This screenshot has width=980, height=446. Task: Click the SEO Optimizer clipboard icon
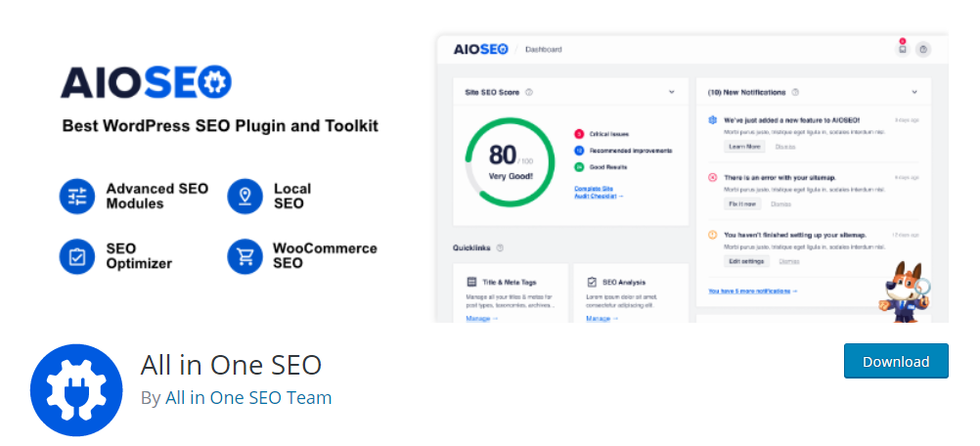(77, 256)
